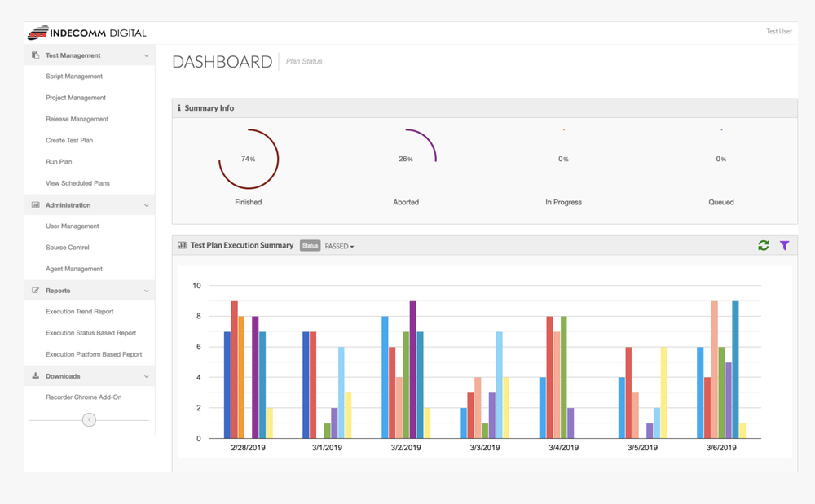
Task: Click the Downloads section header
Action: click(x=89, y=376)
